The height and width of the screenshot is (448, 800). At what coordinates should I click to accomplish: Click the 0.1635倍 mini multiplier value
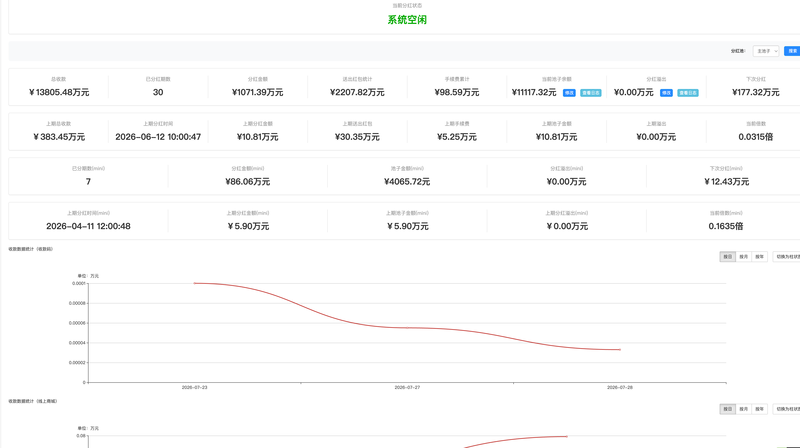[x=726, y=226]
